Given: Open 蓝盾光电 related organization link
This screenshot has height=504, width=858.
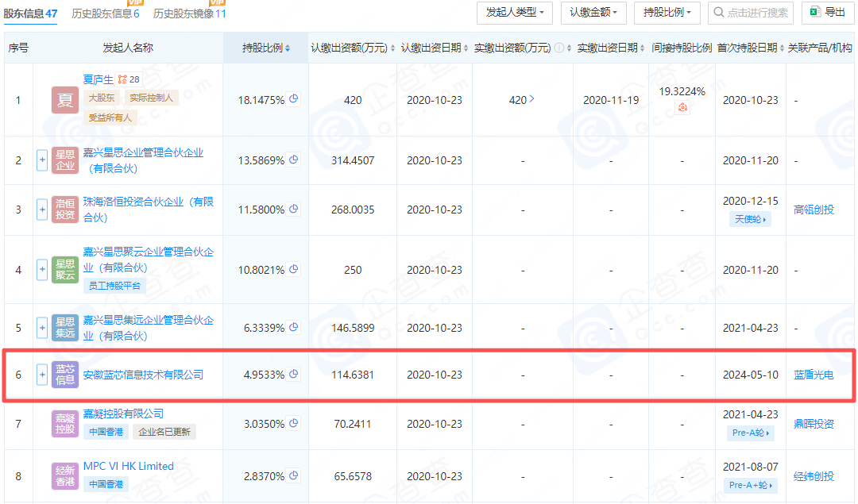Looking at the screenshot, I should coord(814,375).
